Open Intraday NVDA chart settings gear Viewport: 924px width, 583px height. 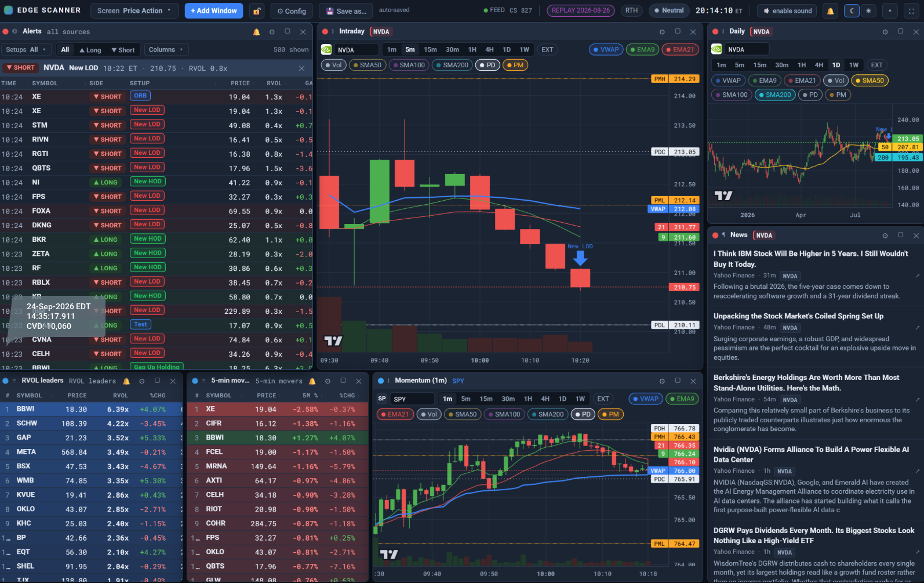(x=662, y=32)
